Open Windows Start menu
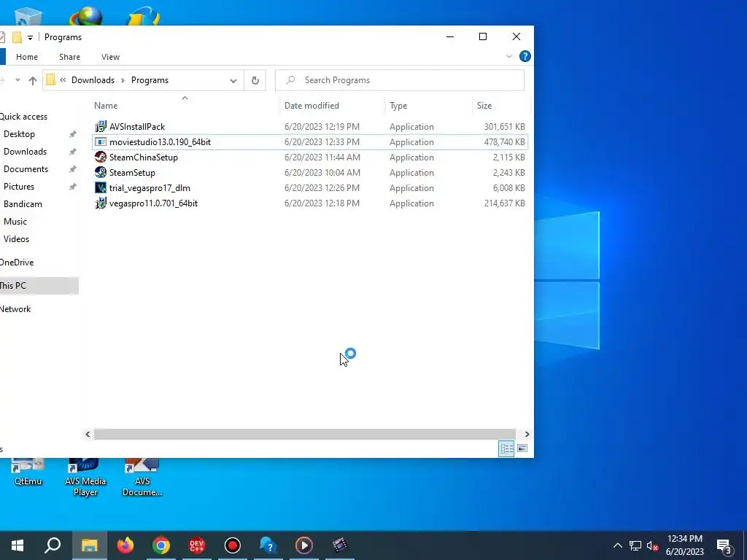The image size is (747, 560). pos(18,545)
